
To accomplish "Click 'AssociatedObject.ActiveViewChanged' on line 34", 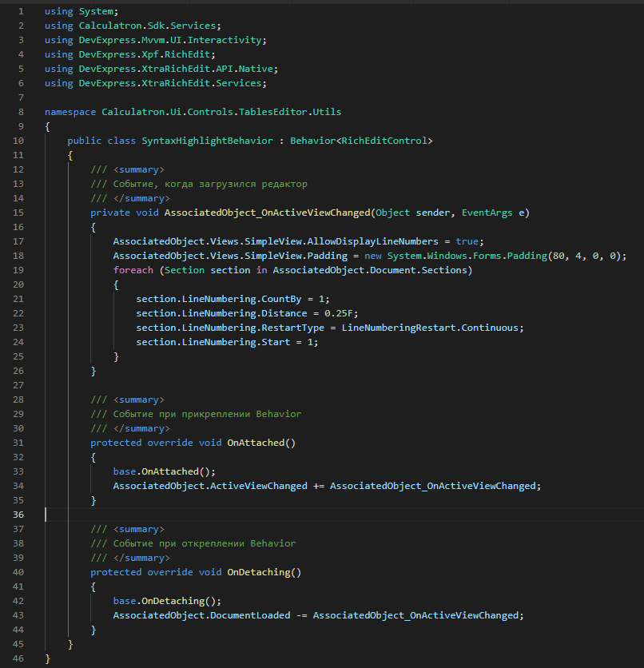I will coord(210,486).
